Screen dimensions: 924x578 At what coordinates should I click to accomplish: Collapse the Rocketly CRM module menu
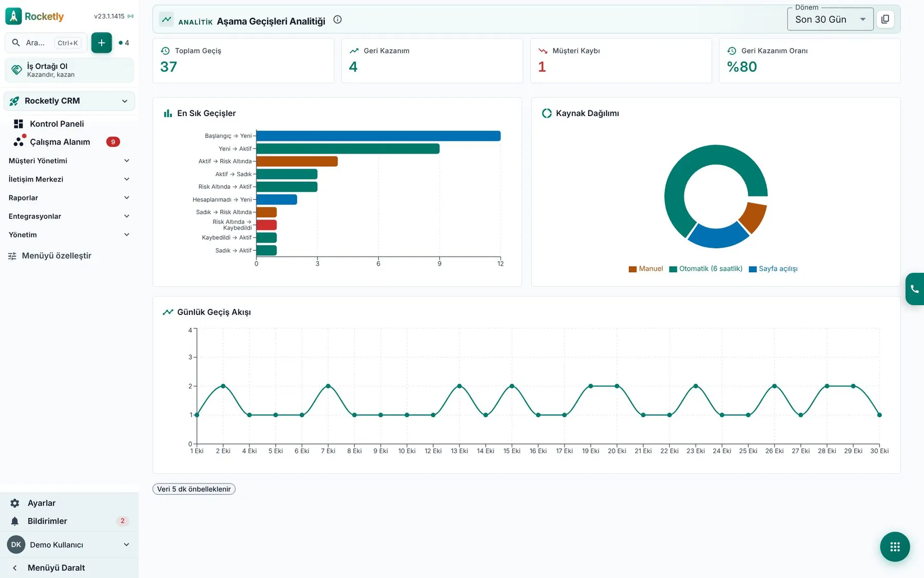point(125,101)
